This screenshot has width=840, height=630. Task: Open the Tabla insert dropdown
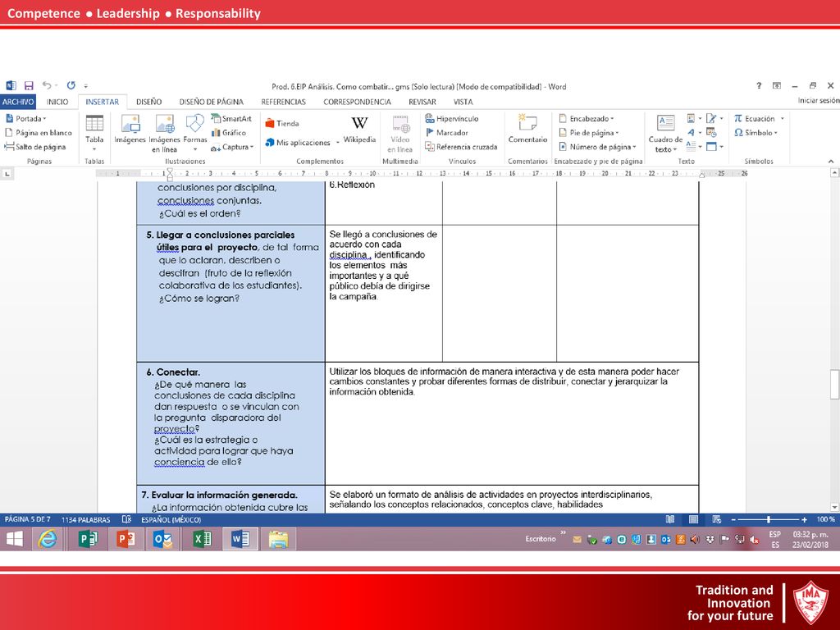pos(94,134)
